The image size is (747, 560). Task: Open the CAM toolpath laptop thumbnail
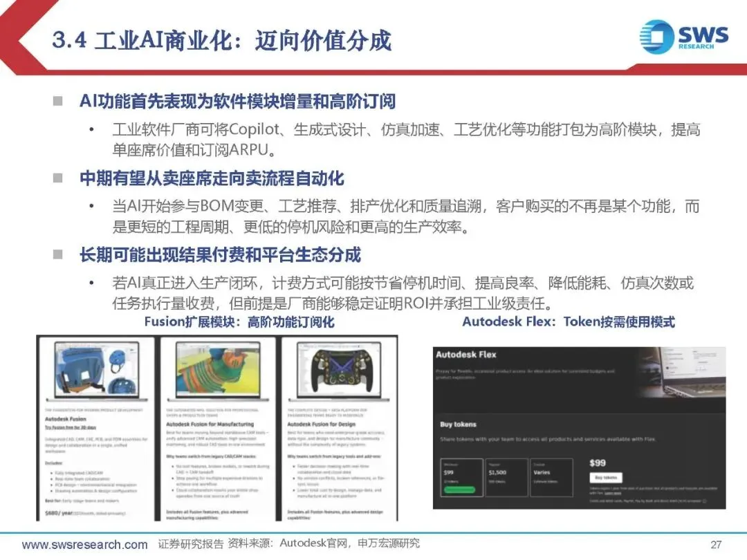click(218, 371)
